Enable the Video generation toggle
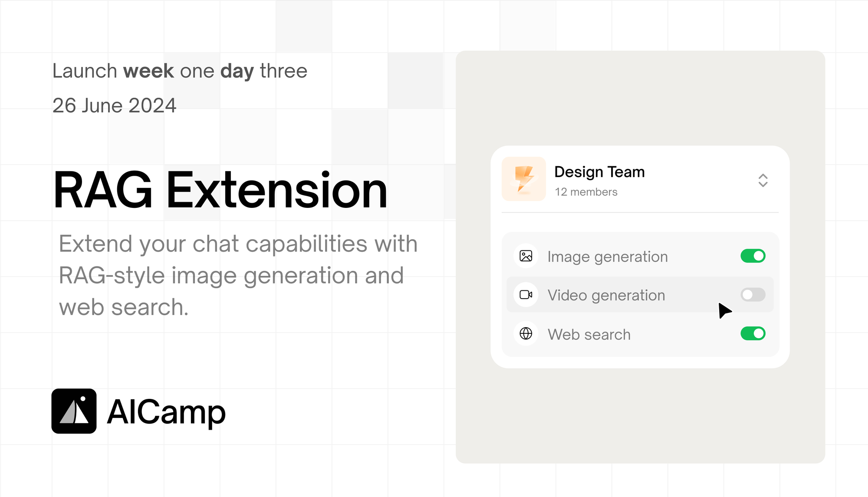The width and height of the screenshot is (868, 497). tap(753, 295)
